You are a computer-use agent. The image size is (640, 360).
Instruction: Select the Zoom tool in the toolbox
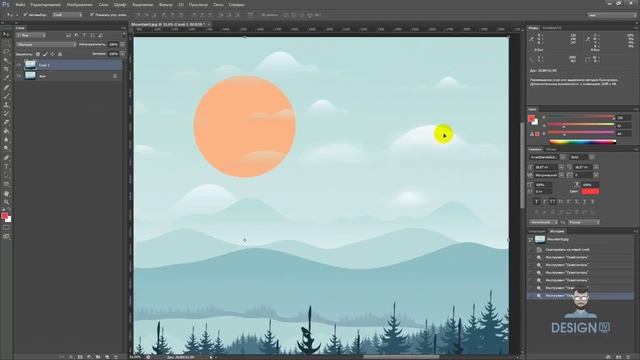6,202
